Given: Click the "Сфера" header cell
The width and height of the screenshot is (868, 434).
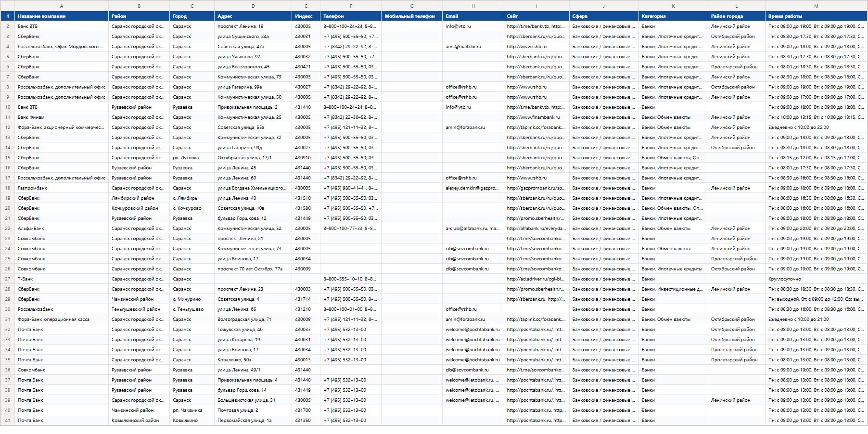Looking at the screenshot, I should [604, 16].
